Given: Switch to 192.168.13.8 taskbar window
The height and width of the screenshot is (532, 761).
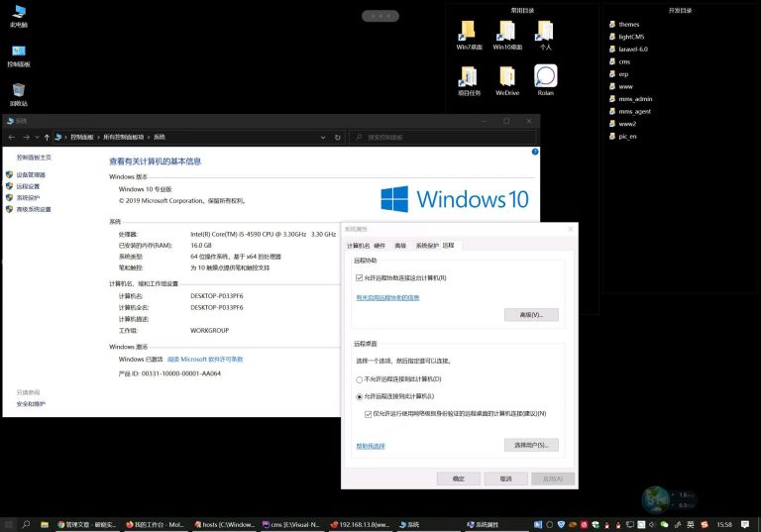Looking at the screenshot, I should pos(360,525).
